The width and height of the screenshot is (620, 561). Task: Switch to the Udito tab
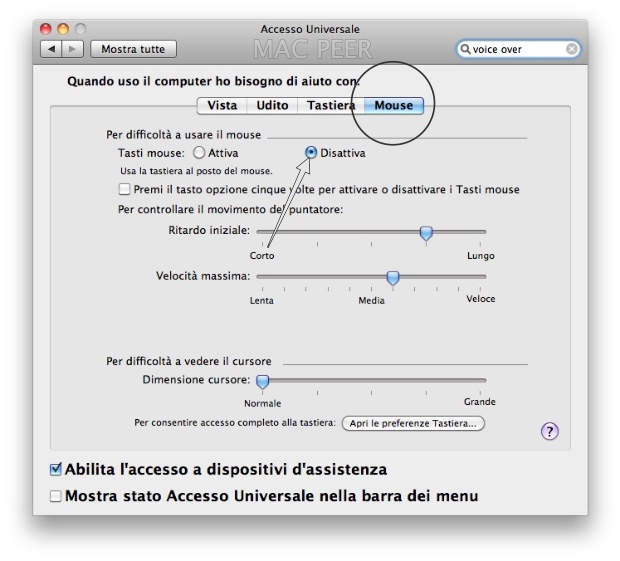[x=272, y=106]
